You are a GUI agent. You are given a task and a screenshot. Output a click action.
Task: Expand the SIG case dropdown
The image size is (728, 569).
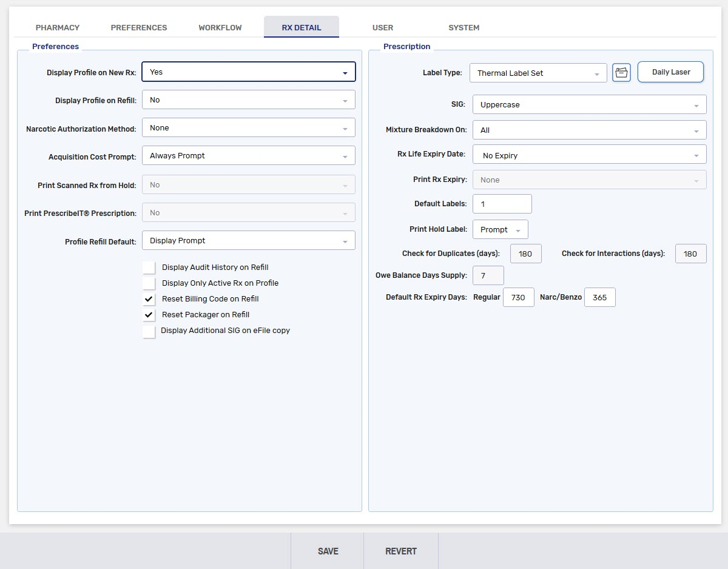click(588, 105)
